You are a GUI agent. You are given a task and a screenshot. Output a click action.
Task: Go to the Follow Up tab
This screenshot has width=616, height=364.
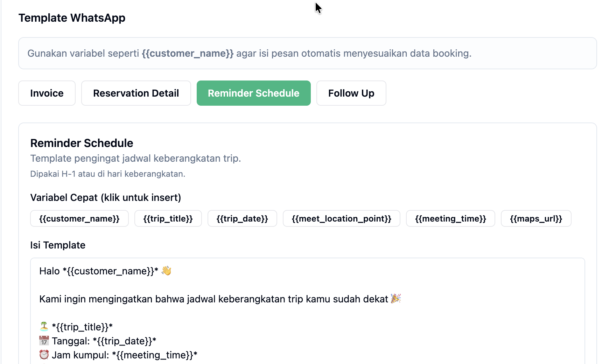pyautogui.click(x=351, y=93)
